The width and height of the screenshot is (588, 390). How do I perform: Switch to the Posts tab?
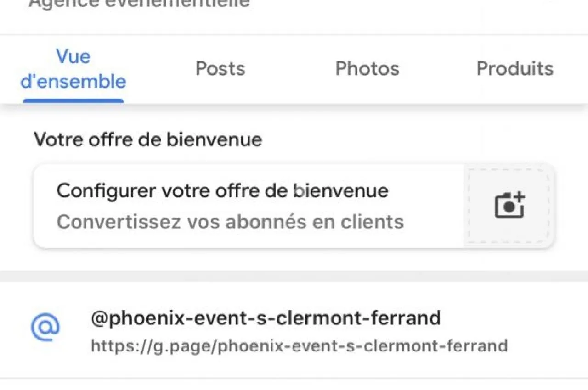click(x=220, y=69)
